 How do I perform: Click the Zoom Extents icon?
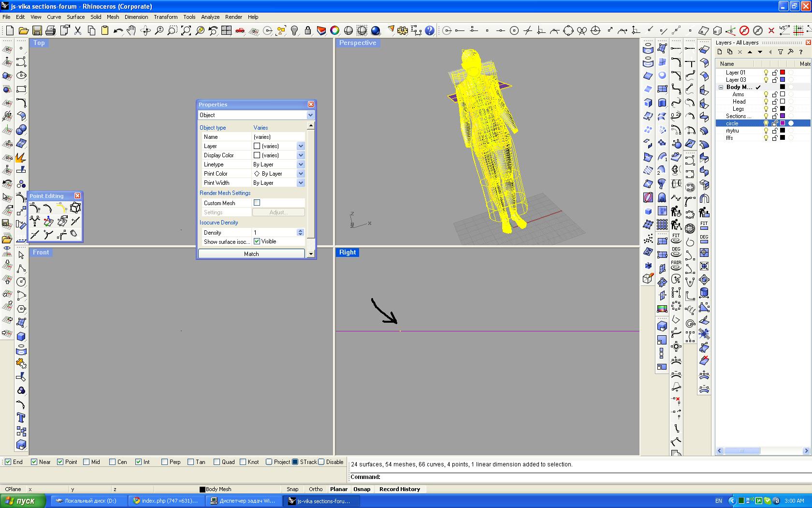click(186, 30)
